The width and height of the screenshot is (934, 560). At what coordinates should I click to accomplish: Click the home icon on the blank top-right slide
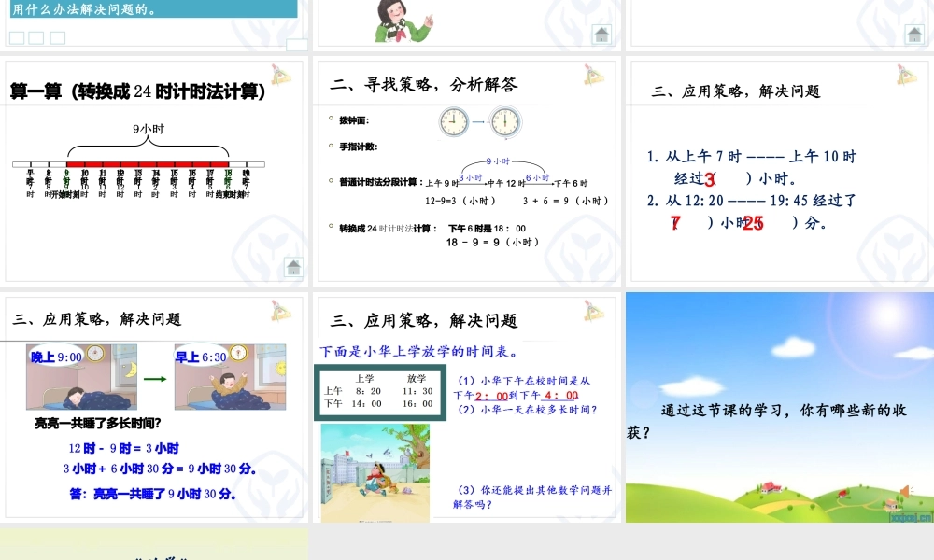[x=914, y=35]
